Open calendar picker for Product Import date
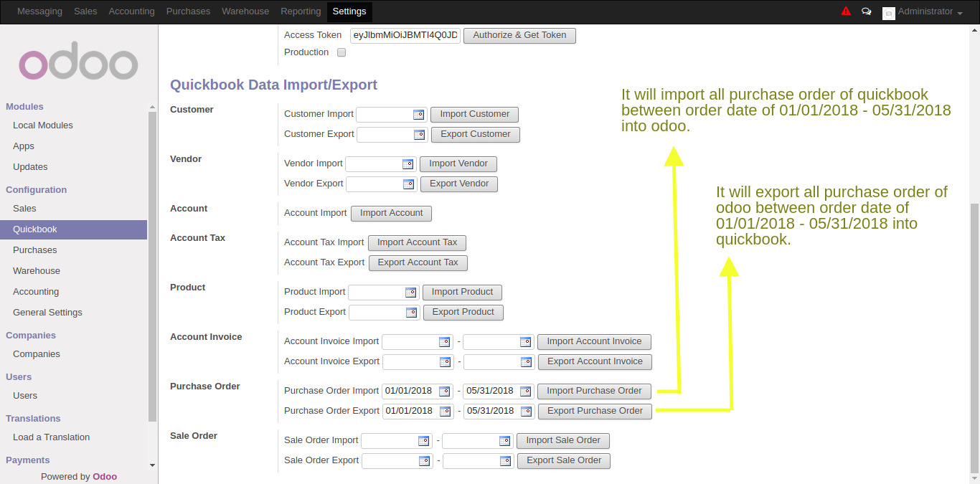Viewport: 980px width, 484px height. (x=410, y=293)
